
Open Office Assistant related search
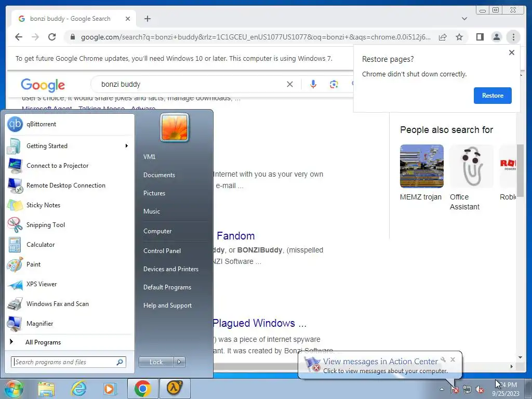click(471, 178)
